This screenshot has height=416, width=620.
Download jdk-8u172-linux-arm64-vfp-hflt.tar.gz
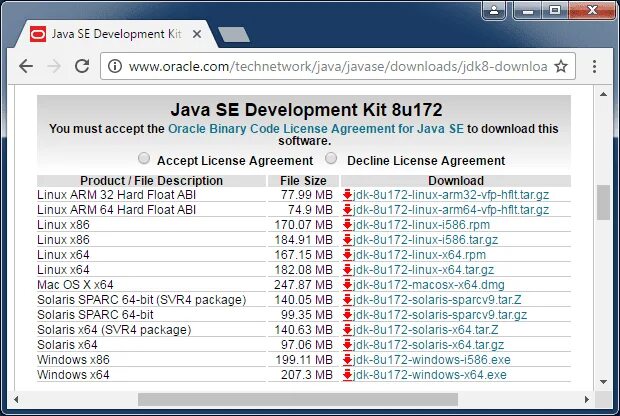pos(451,210)
